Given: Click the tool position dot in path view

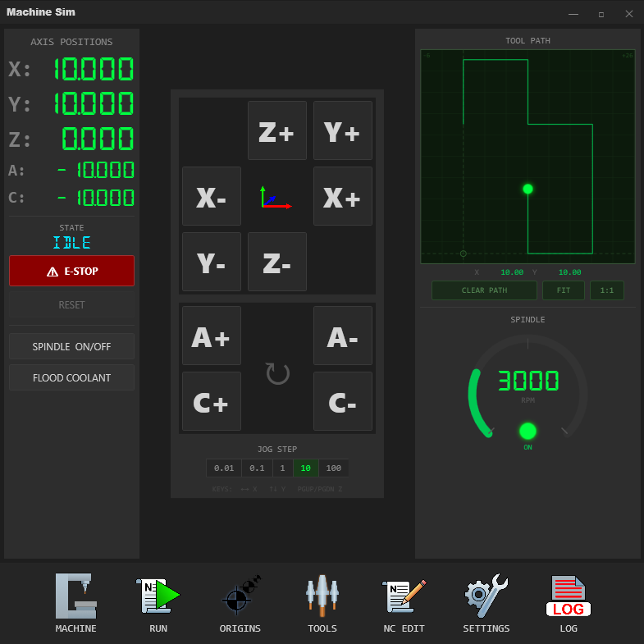Looking at the screenshot, I should pos(528,189).
